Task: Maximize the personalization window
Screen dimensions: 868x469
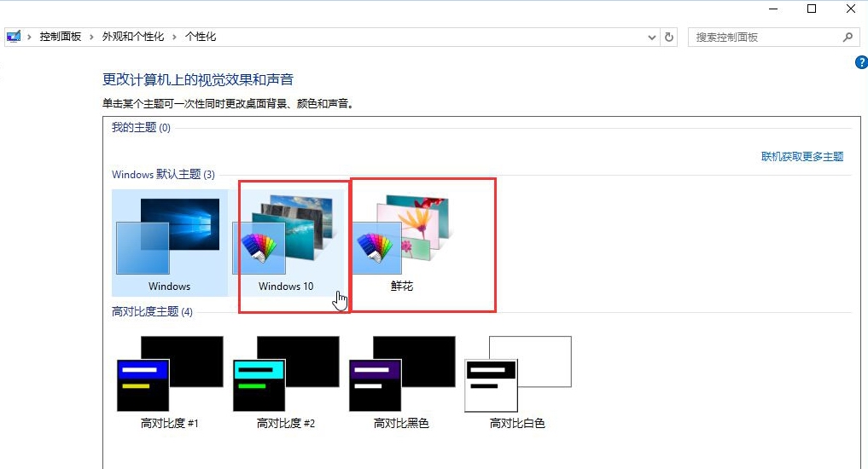Action: pos(812,9)
